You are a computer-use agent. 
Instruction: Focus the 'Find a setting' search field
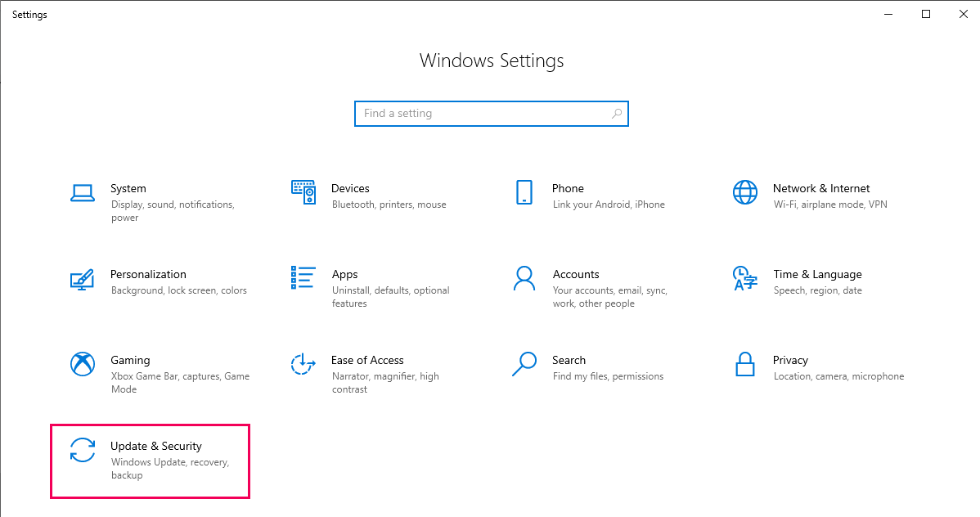click(x=483, y=114)
